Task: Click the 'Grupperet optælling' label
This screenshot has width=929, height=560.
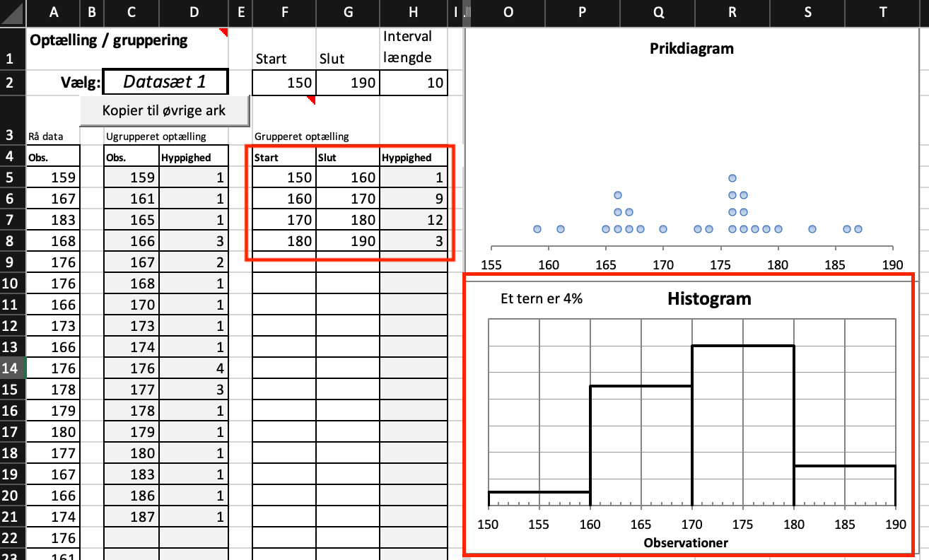Action: click(x=302, y=136)
